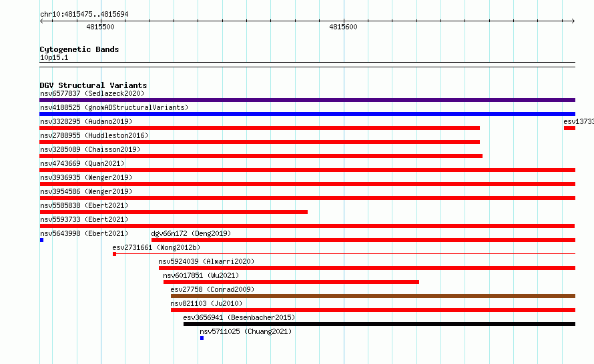Click the nsv3285089 (Chaisson2019) label
Viewport: 594px width, 364px height.
click(x=90, y=149)
